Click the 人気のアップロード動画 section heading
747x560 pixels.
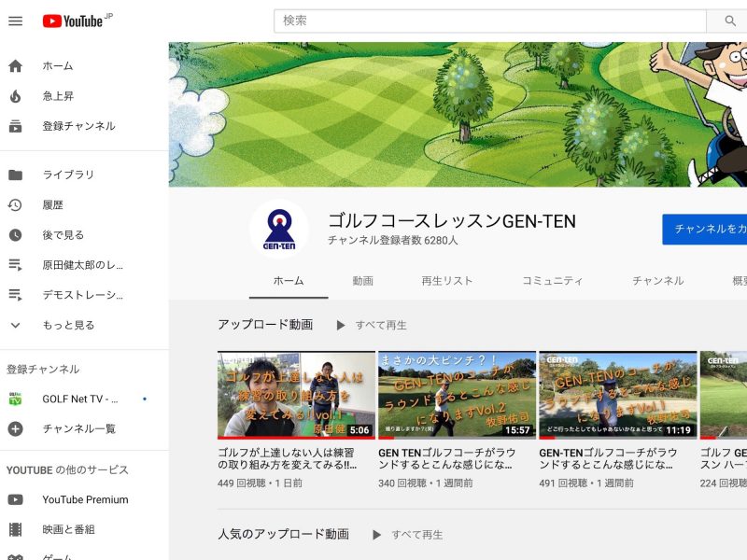click(284, 534)
